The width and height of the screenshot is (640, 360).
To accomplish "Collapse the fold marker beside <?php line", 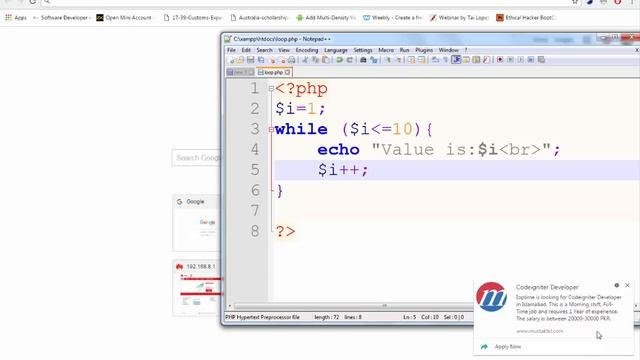I will (271, 89).
